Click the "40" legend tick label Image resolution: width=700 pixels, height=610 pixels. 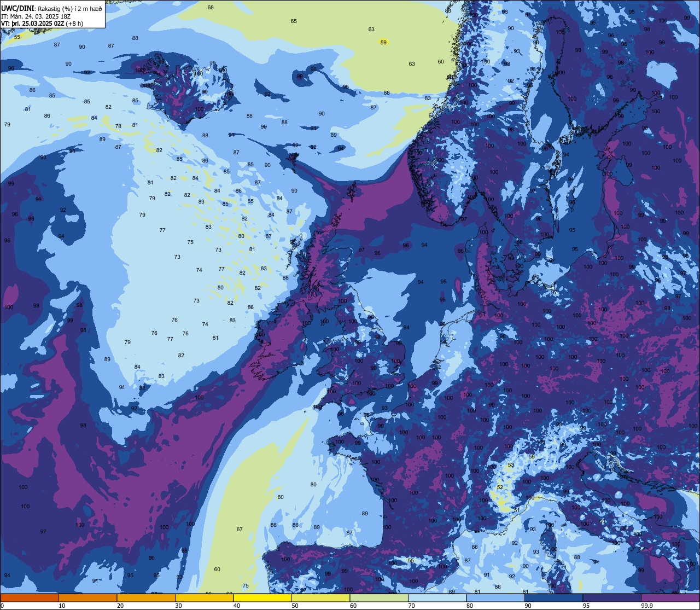coord(237,606)
